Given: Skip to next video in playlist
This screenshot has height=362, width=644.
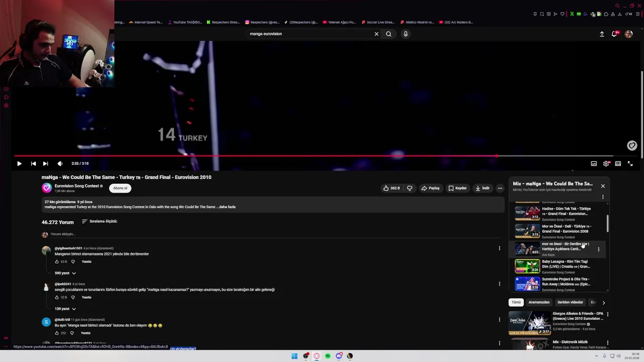Looking at the screenshot, I should 45,163.
